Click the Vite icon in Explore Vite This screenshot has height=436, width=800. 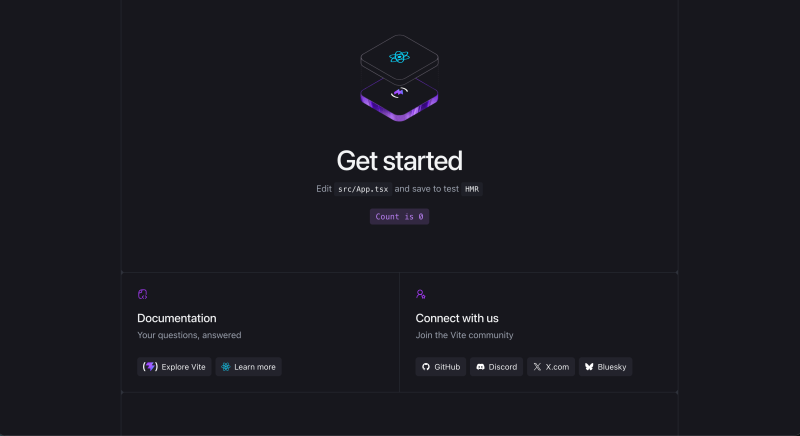pyautogui.click(x=150, y=367)
